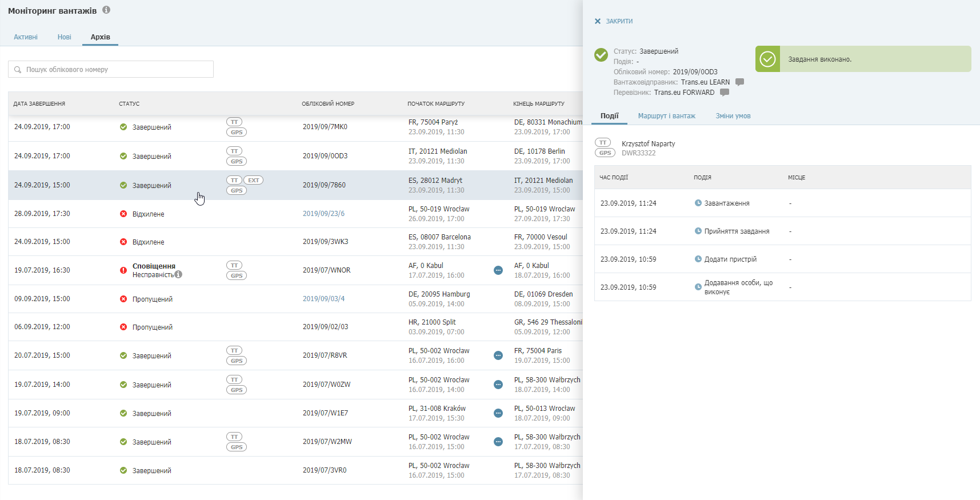
Task: Click more-stops dots icon in row 2019/07/W1E7
Action: point(498,413)
